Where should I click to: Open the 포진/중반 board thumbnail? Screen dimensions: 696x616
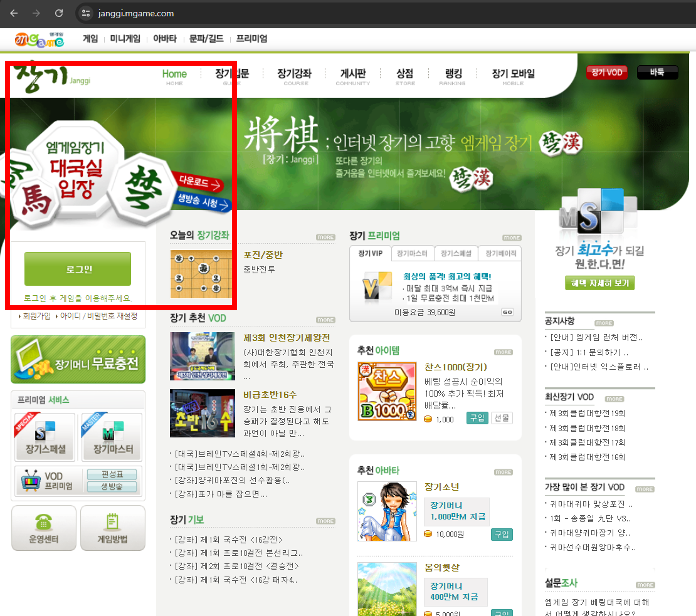(201, 274)
